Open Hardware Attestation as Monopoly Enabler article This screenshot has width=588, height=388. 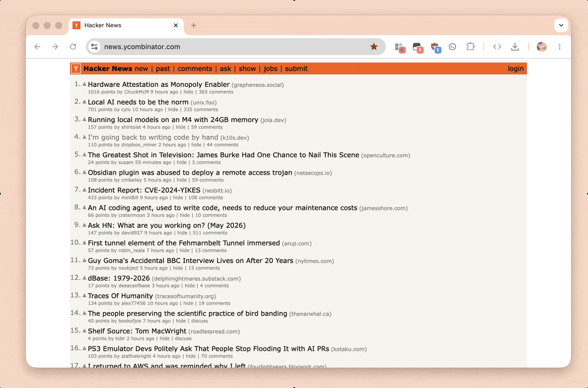pos(158,84)
